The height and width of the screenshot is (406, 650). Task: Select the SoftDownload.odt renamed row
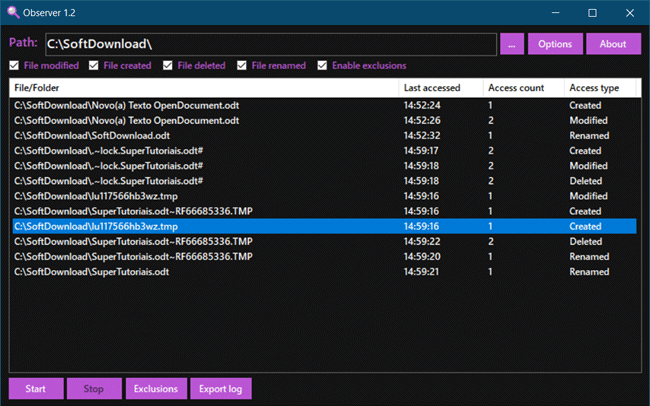pyautogui.click(x=200, y=135)
